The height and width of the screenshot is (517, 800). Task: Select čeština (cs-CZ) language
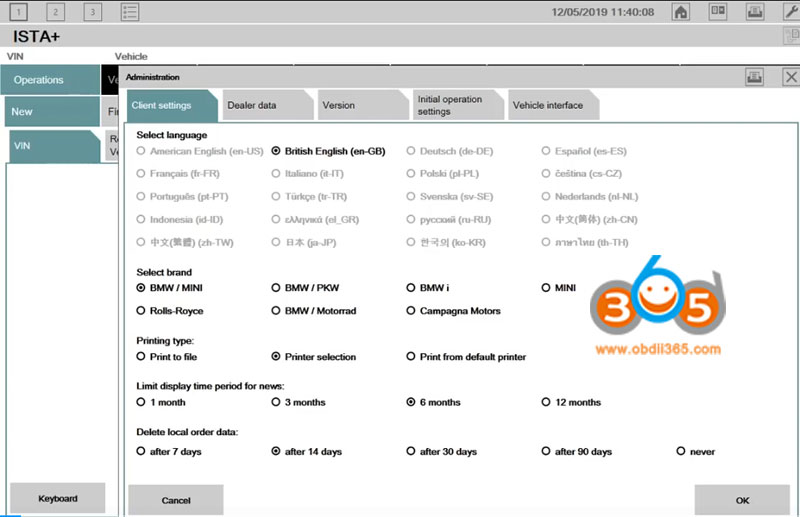[x=582, y=174]
